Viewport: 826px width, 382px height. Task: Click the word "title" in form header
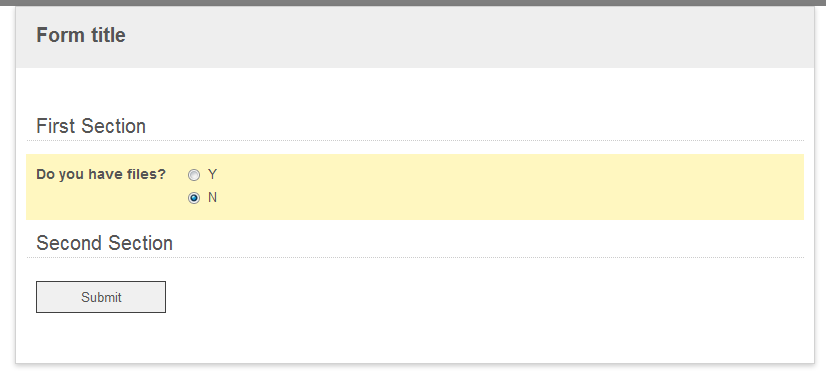click(x=109, y=35)
